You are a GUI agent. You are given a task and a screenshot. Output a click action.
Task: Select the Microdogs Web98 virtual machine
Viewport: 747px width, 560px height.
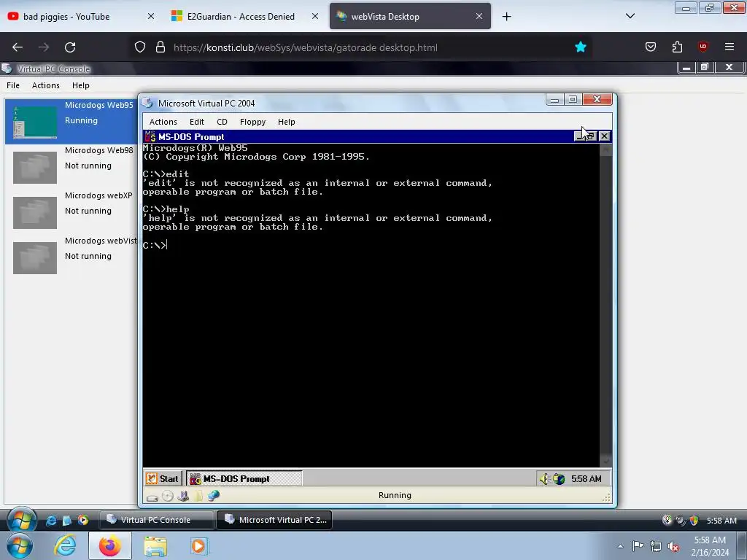click(71, 166)
